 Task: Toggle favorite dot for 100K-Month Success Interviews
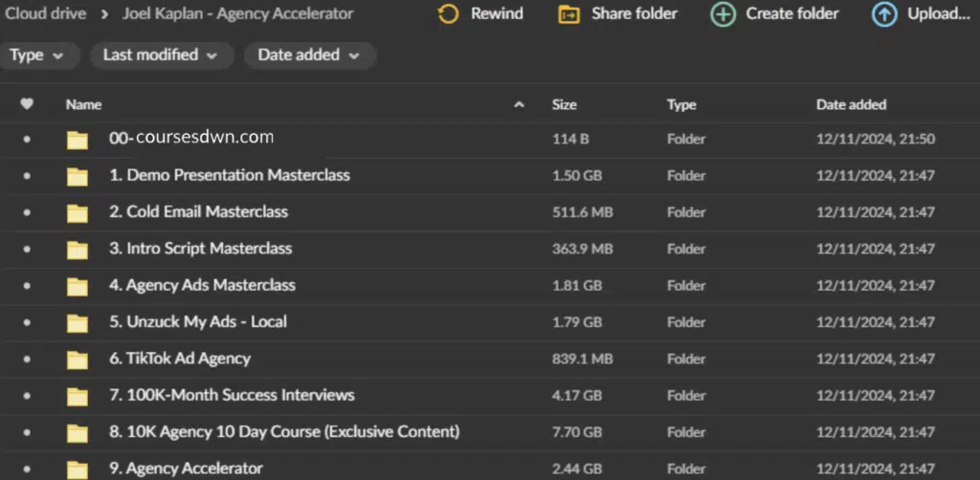click(x=26, y=396)
